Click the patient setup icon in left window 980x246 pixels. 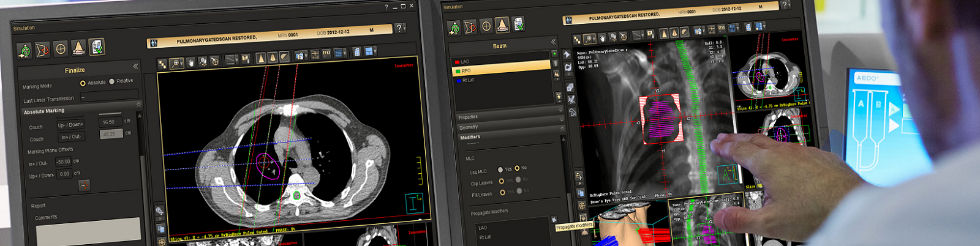[24, 50]
